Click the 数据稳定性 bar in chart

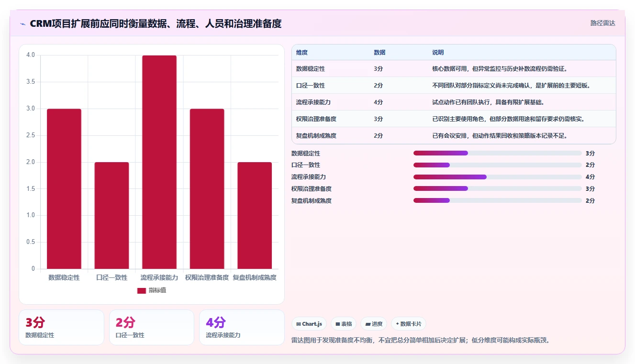[x=64, y=189]
